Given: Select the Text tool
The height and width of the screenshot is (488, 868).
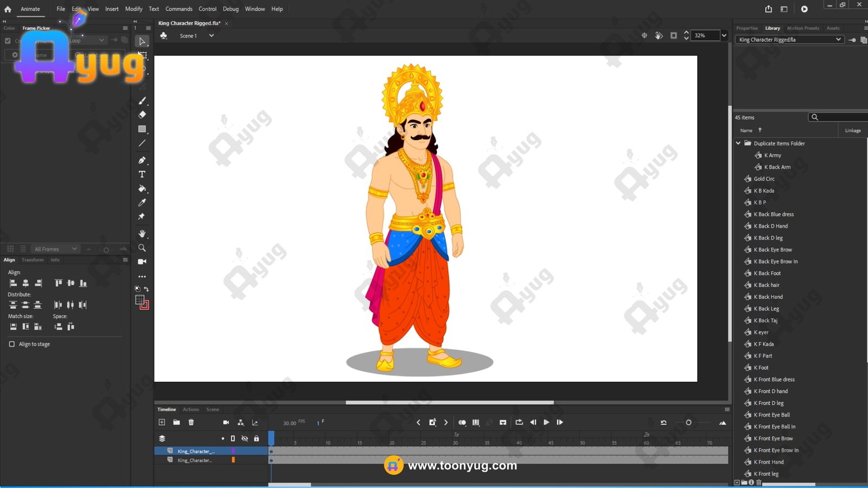Looking at the screenshot, I should coord(142,174).
